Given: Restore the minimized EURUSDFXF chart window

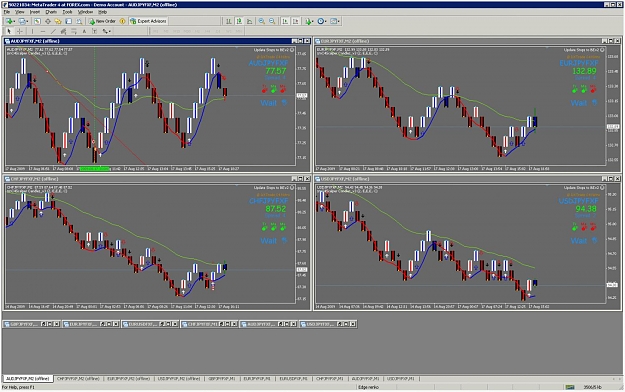Looking at the screenshot, I should 162,324.
